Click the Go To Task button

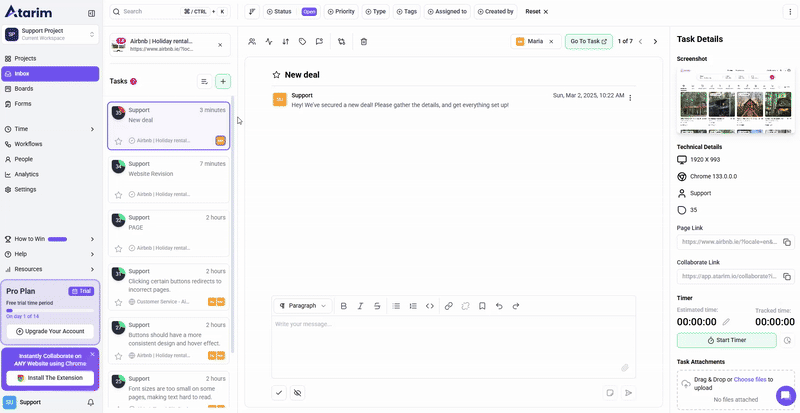[588, 41]
